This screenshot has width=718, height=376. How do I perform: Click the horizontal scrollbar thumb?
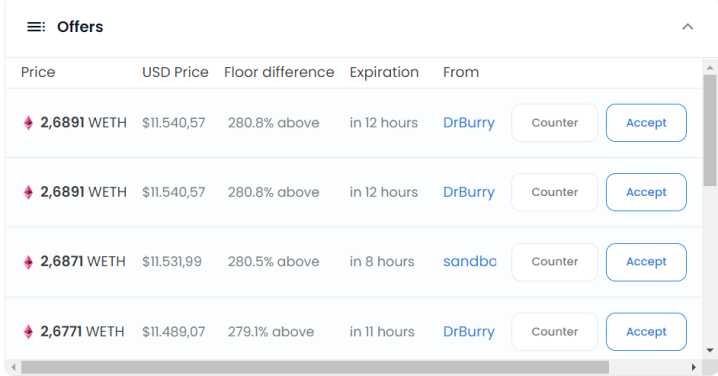[315, 367]
